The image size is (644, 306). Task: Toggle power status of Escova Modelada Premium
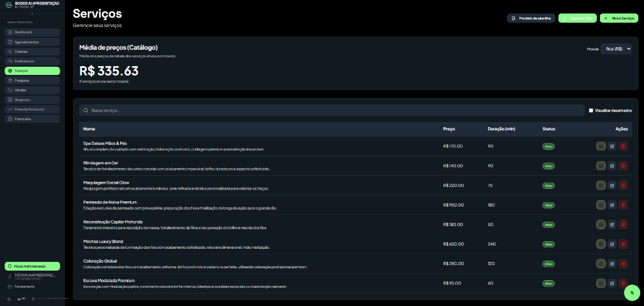pos(601,283)
